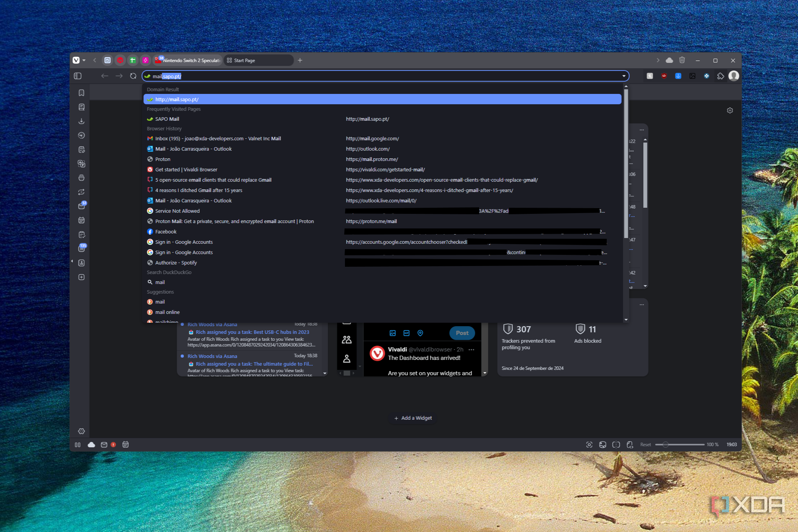
Task: Open the Page Actions icon in status bar
Action: tap(630, 445)
